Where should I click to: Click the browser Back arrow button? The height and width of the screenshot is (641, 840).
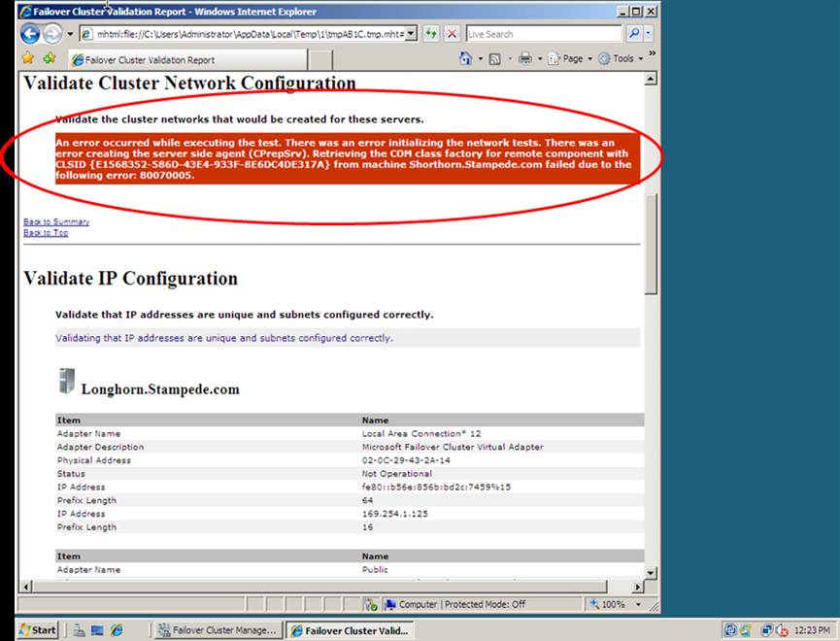[x=30, y=34]
